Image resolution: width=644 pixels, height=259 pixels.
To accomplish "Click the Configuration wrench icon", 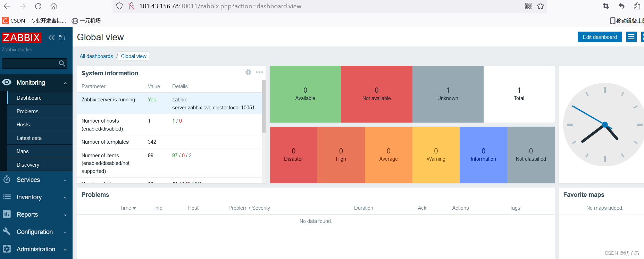I will tap(7, 231).
